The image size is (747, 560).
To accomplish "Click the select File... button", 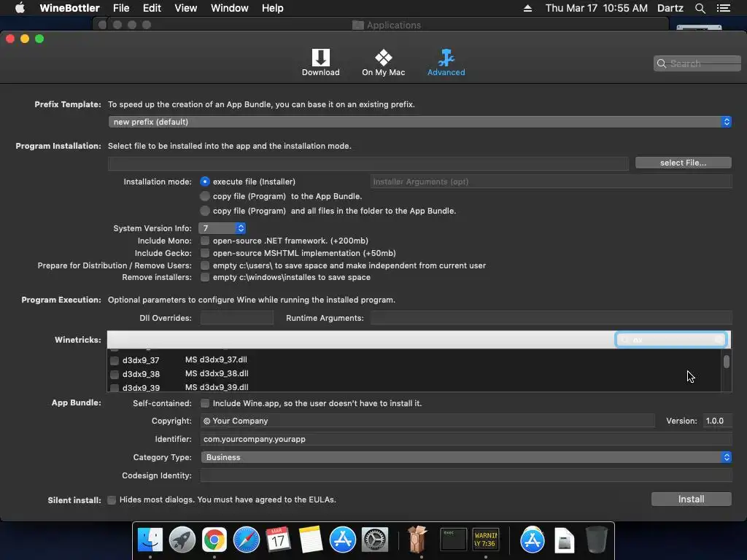I will [683, 163].
